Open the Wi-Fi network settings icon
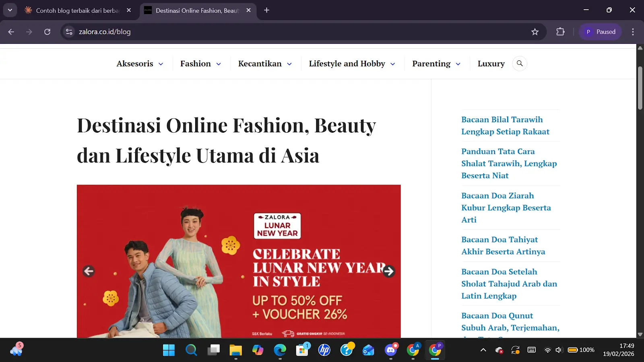644x362 pixels. tap(547, 350)
